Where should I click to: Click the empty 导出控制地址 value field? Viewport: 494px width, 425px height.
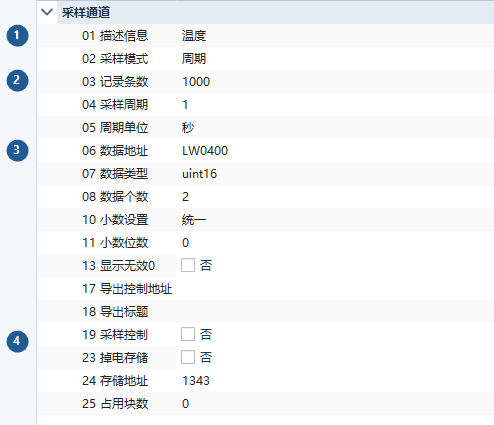pos(335,289)
